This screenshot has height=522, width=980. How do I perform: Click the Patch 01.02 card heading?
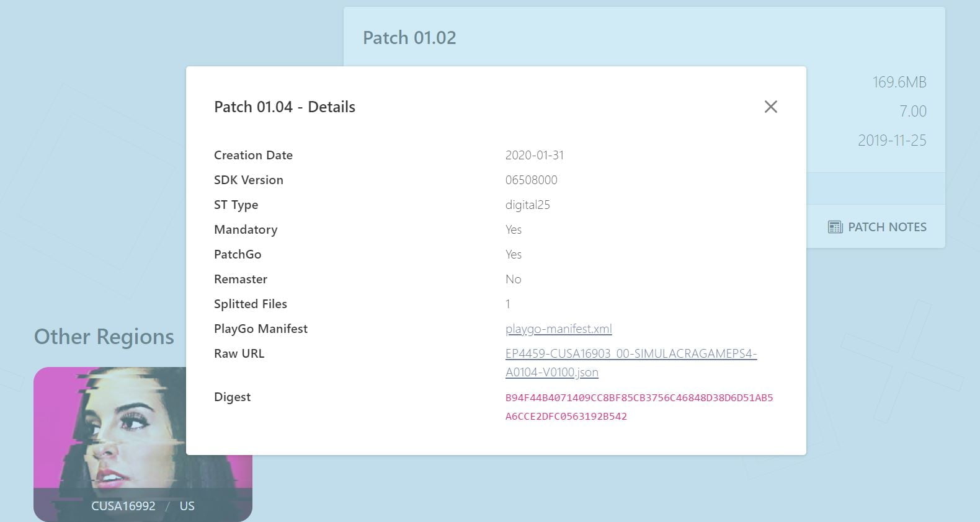[x=409, y=38]
